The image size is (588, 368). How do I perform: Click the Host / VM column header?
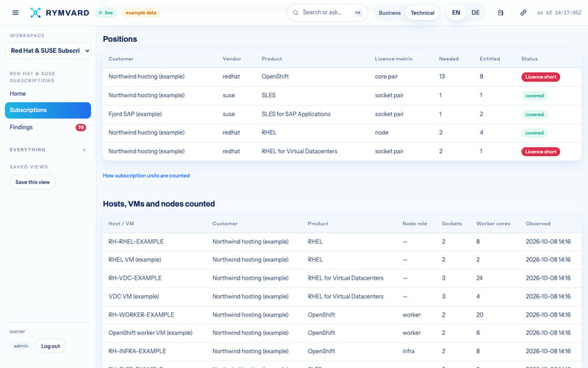pyautogui.click(x=121, y=224)
